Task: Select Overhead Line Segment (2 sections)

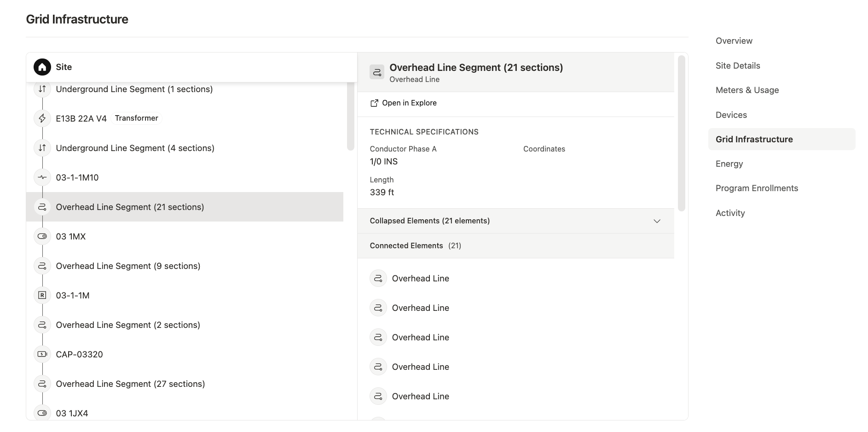Action: click(185, 325)
